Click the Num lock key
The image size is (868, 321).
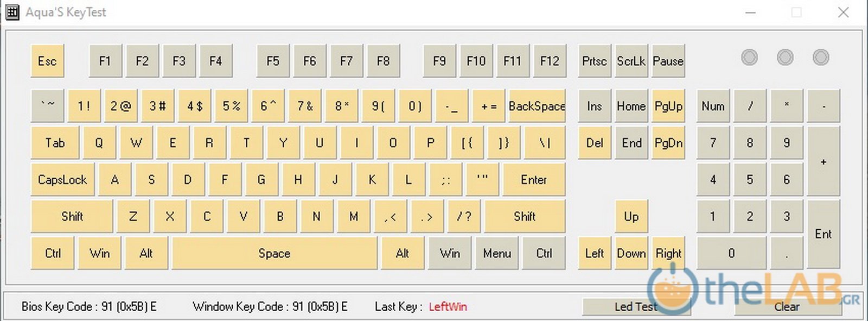(713, 106)
